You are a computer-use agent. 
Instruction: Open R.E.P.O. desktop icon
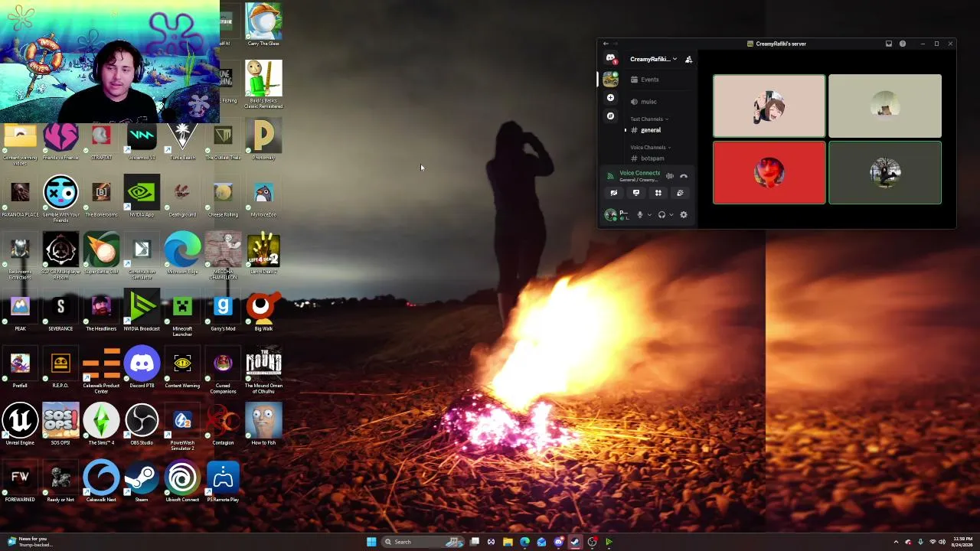coord(60,367)
